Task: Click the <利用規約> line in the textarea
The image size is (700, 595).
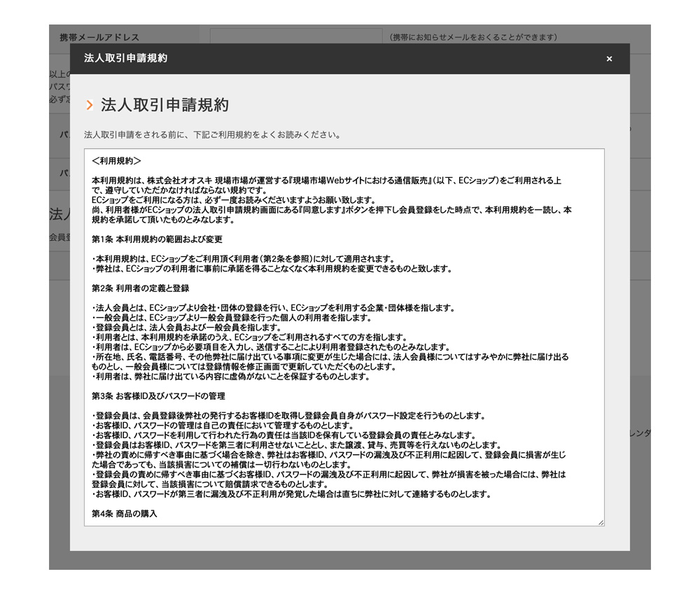Action: tap(116, 161)
